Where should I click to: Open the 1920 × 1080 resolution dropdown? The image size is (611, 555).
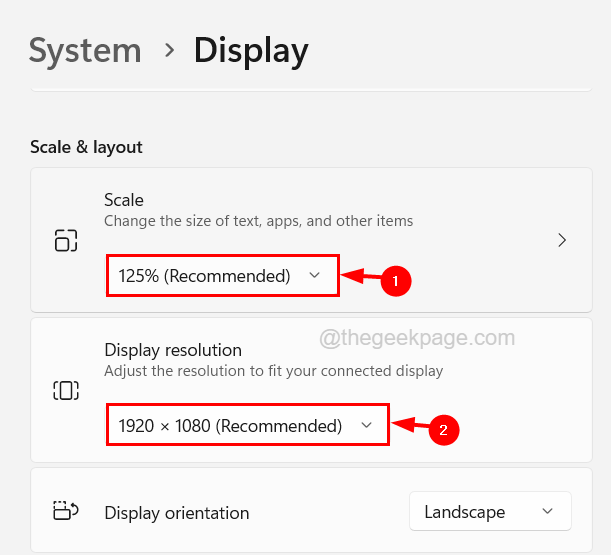[246, 426]
